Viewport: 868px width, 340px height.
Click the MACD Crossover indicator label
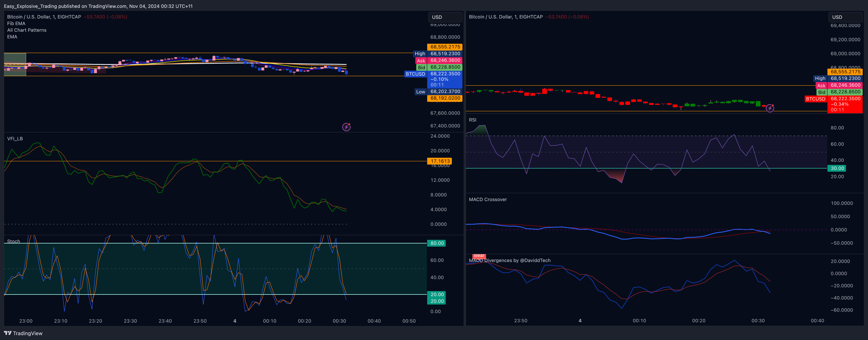[x=488, y=199]
